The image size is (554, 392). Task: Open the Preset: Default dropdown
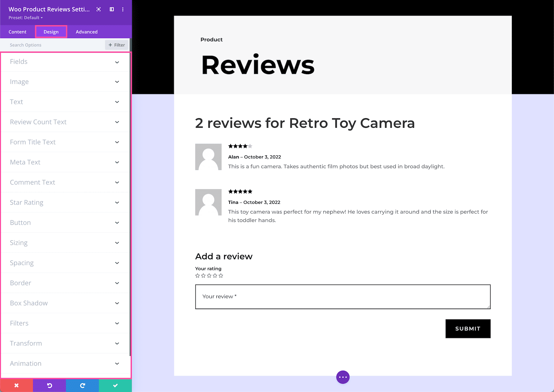[26, 18]
